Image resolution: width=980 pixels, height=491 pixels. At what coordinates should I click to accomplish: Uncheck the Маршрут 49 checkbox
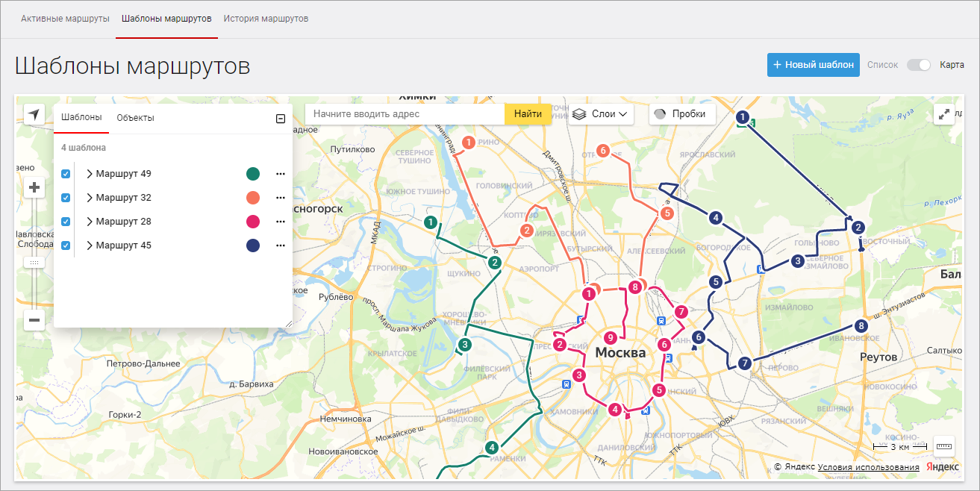coord(66,174)
